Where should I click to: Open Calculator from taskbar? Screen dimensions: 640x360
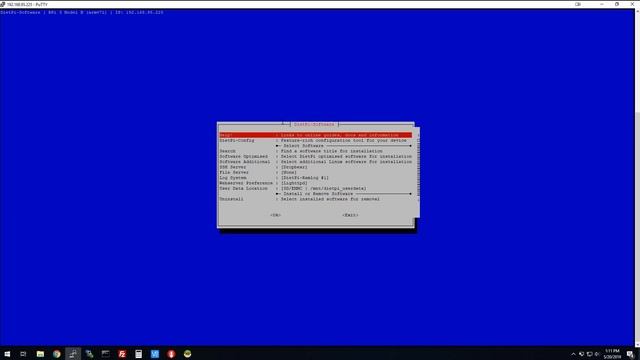tap(138, 354)
